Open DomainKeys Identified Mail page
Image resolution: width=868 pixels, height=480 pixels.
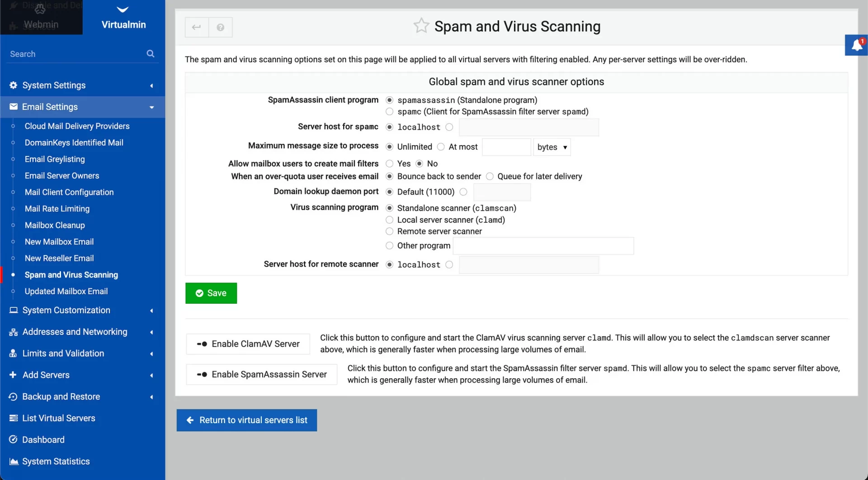click(x=74, y=142)
